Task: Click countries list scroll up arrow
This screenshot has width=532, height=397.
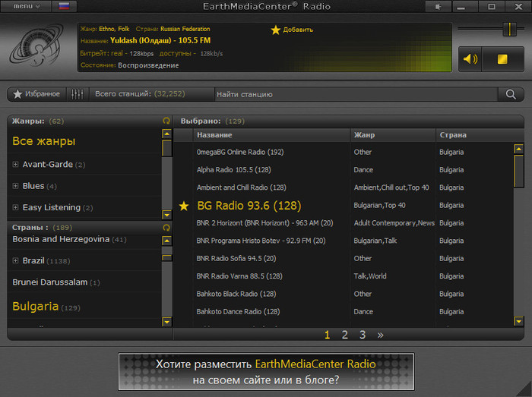Action: pos(166,241)
